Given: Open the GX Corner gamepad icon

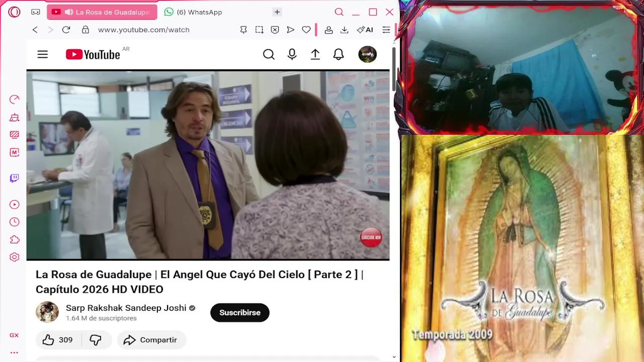Looking at the screenshot, I should (35, 12).
